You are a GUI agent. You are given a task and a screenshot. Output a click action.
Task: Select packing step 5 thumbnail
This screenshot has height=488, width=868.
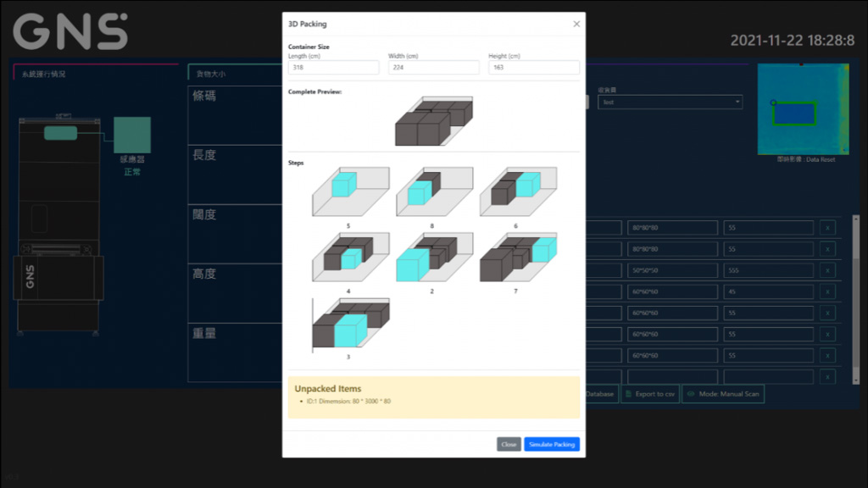point(349,192)
